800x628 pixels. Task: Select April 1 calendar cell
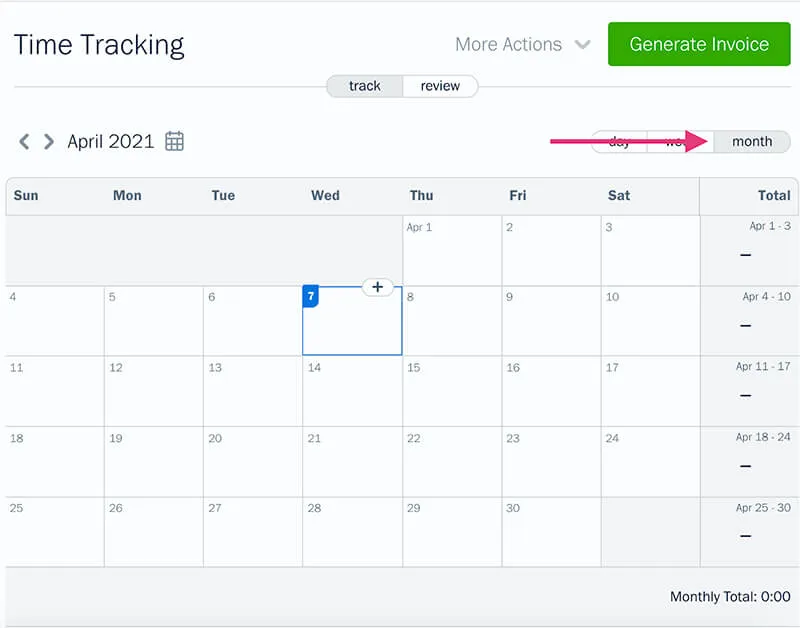[x=452, y=250]
